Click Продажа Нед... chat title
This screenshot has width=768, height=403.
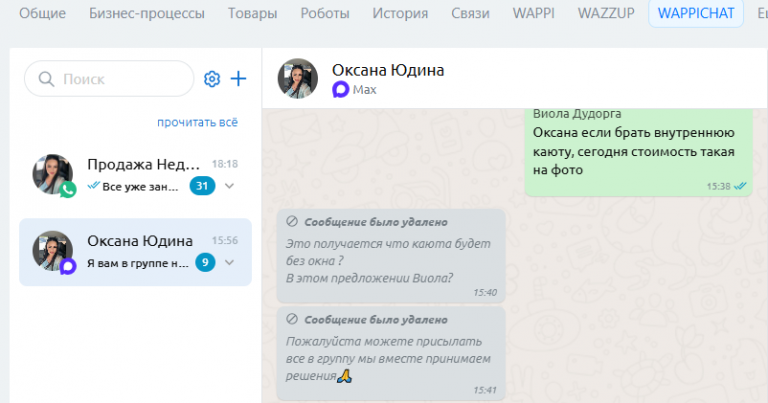(x=144, y=164)
